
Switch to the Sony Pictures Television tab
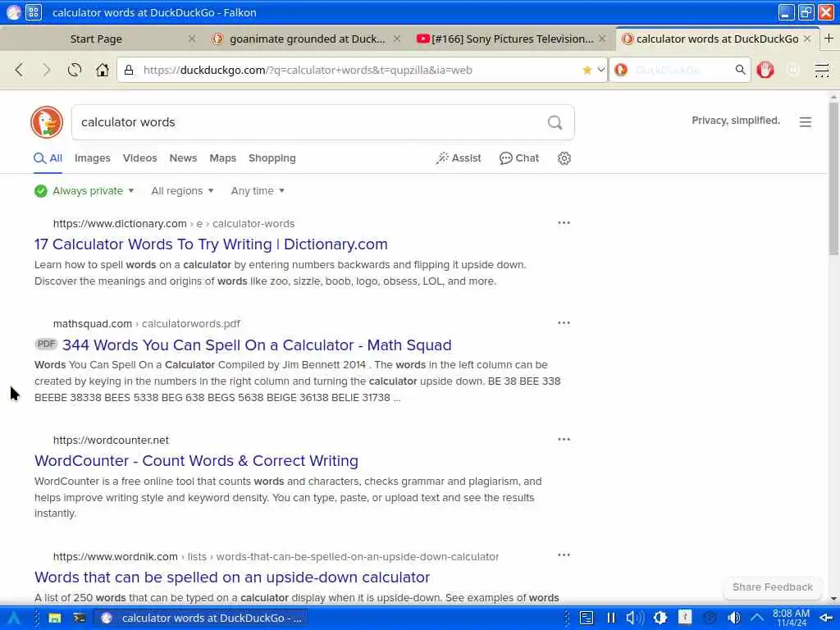coord(512,39)
